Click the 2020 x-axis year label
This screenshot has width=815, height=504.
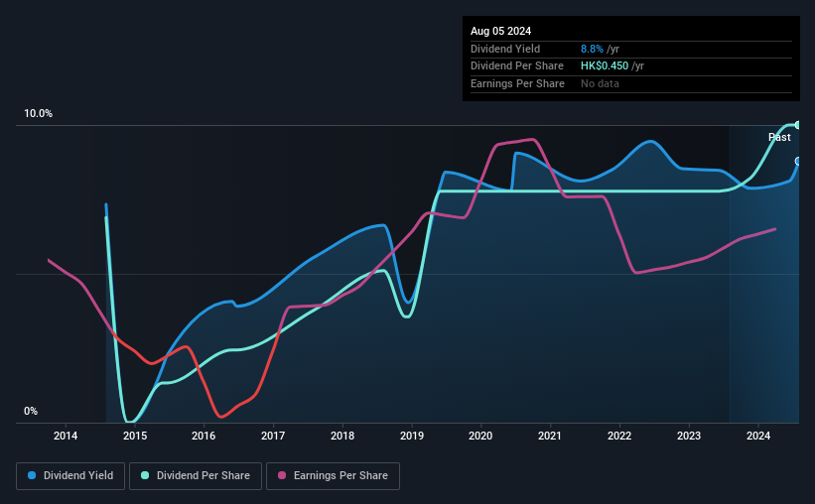click(480, 436)
